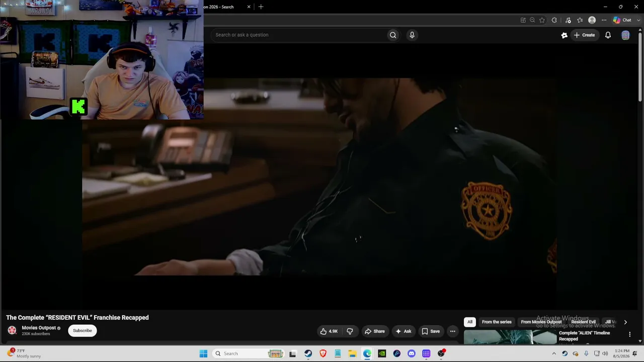Switch to Microsoft Edge on the taskbar
The image size is (644, 362).
367,353
